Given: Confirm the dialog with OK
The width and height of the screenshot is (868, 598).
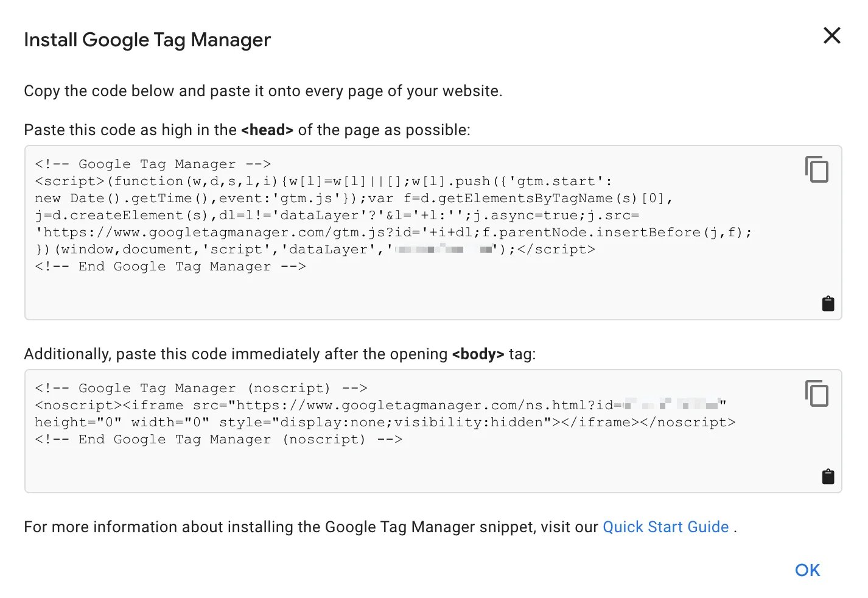Looking at the screenshot, I should (807, 570).
